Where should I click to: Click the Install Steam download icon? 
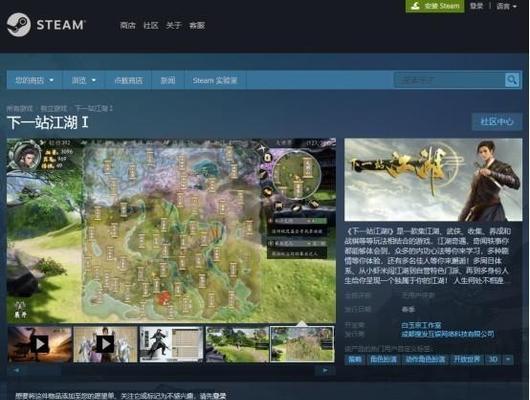click(416, 6)
